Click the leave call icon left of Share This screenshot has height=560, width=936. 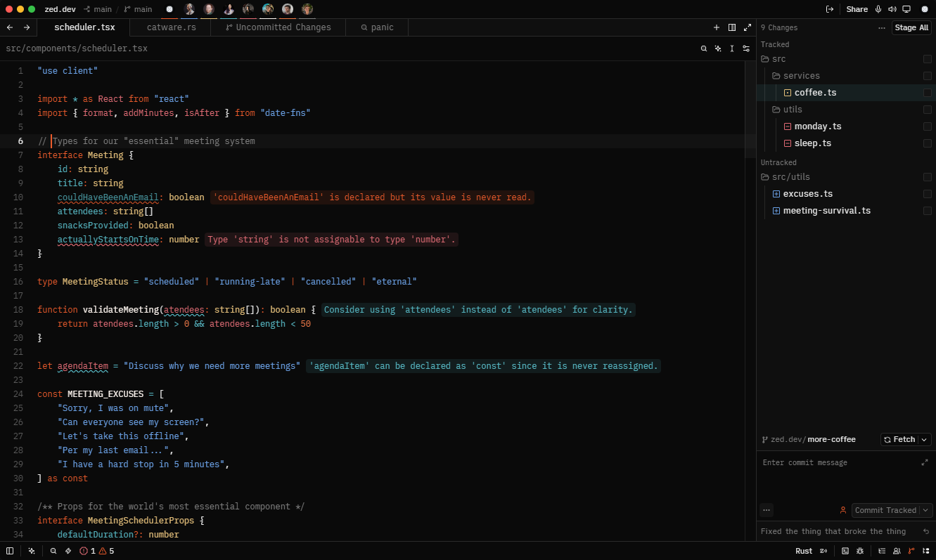tap(830, 9)
